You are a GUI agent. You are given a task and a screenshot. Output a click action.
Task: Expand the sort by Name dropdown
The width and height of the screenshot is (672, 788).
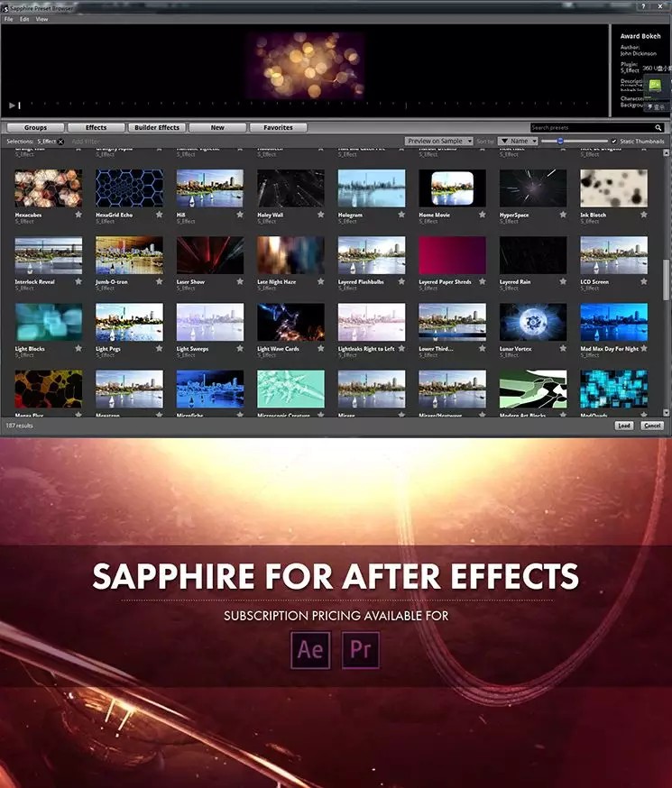518,142
